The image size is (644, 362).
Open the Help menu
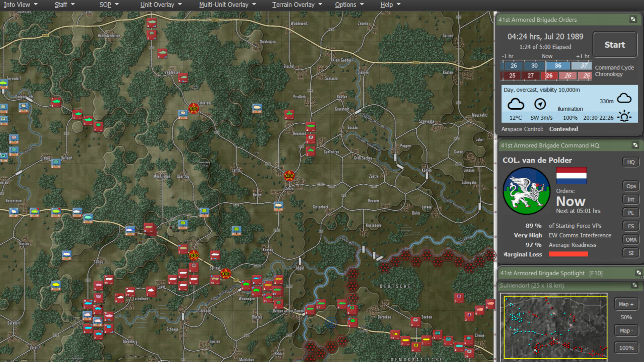point(390,5)
